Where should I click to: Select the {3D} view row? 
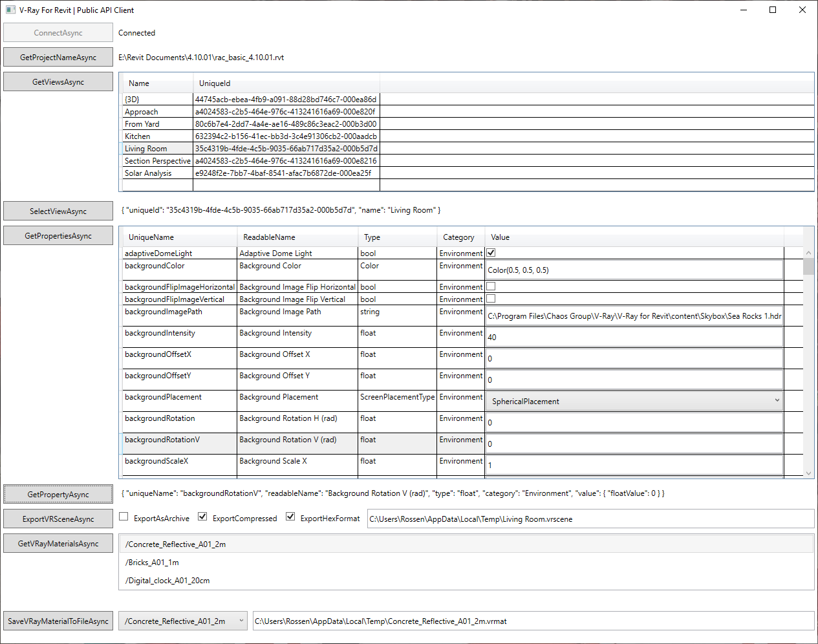(468, 100)
